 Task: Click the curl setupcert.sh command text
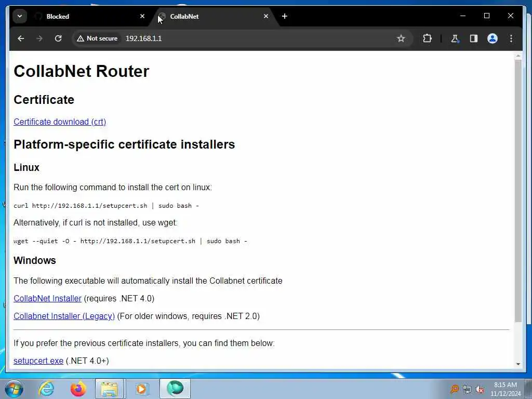pyautogui.click(x=106, y=206)
